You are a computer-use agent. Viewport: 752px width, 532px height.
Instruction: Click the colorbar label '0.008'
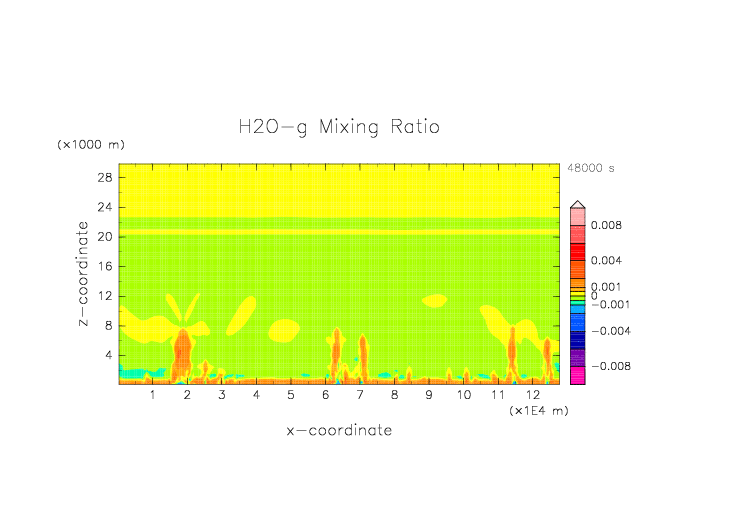tap(606, 226)
